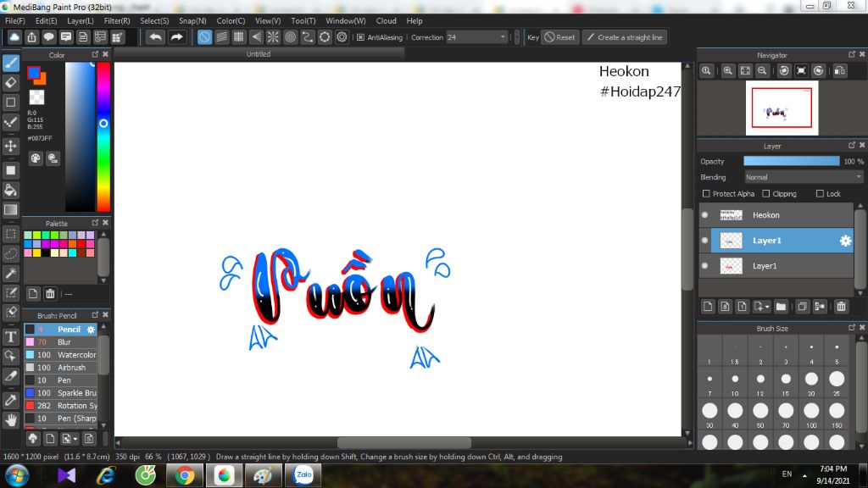The image size is (868, 488).
Task: Toggle visibility of bottom Layer1
Action: pos(704,266)
